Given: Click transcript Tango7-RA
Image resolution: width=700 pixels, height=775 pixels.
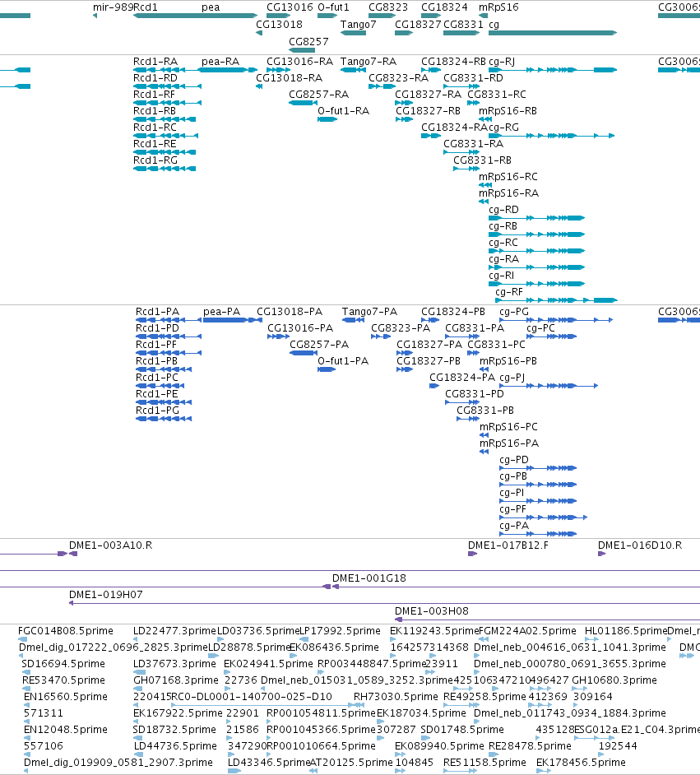Looking at the screenshot, I should point(369,62).
